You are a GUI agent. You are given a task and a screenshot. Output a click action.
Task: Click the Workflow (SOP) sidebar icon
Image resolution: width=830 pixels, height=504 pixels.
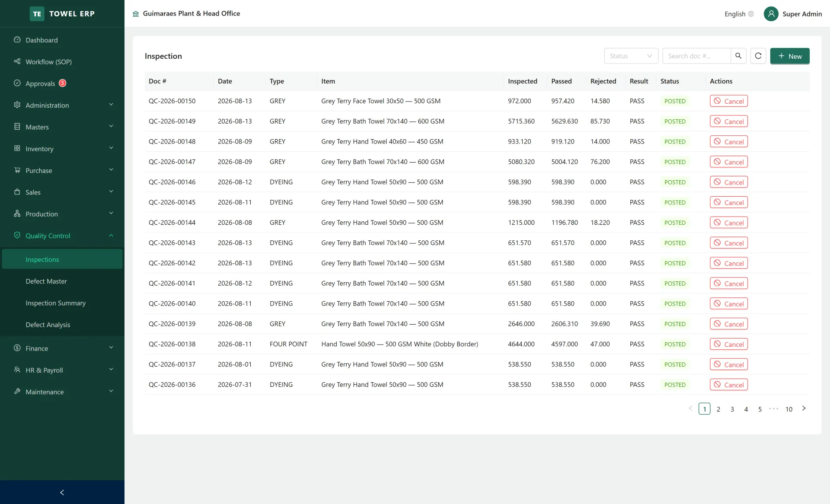click(17, 61)
